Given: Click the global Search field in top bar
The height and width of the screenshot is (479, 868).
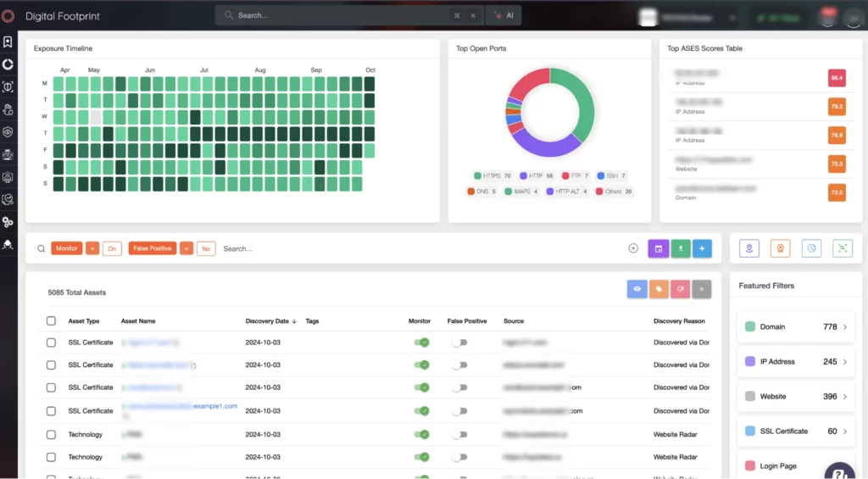Looking at the screenshot, I should pos(339,15).
